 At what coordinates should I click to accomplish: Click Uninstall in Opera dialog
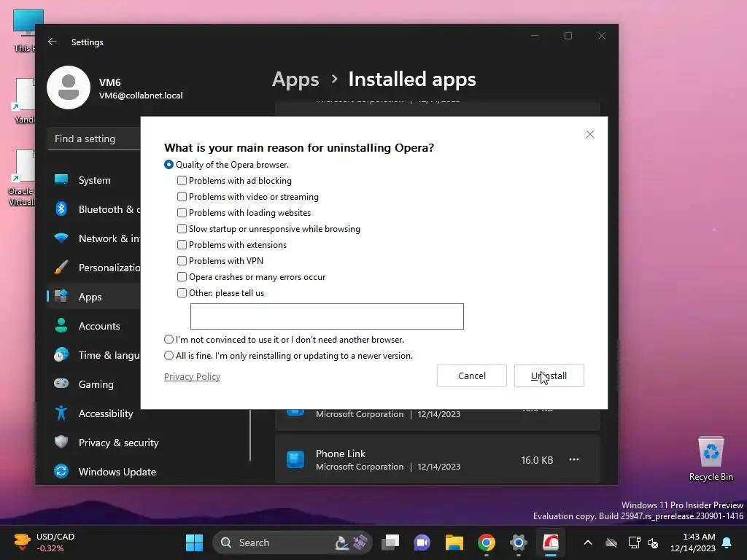[549, 376]
